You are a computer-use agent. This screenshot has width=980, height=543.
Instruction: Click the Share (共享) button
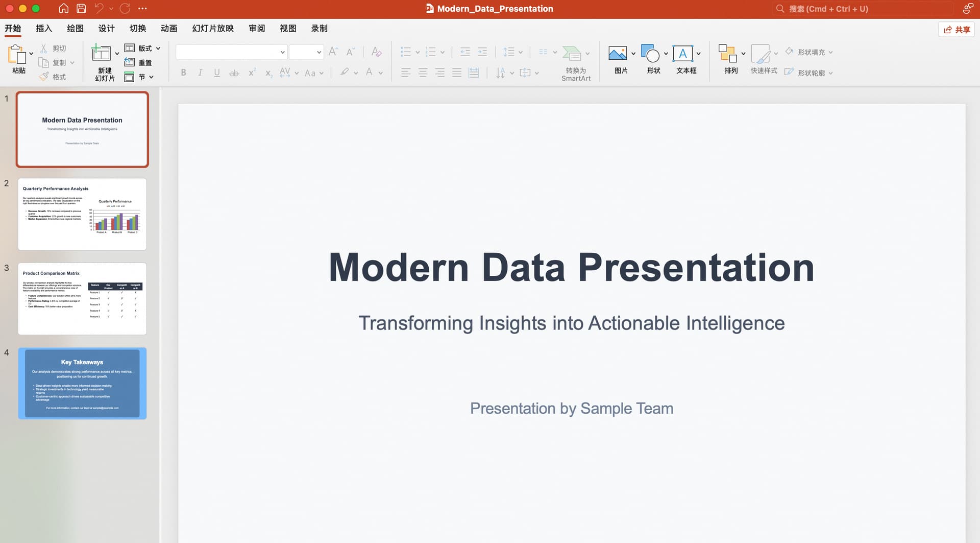(957, 30)
